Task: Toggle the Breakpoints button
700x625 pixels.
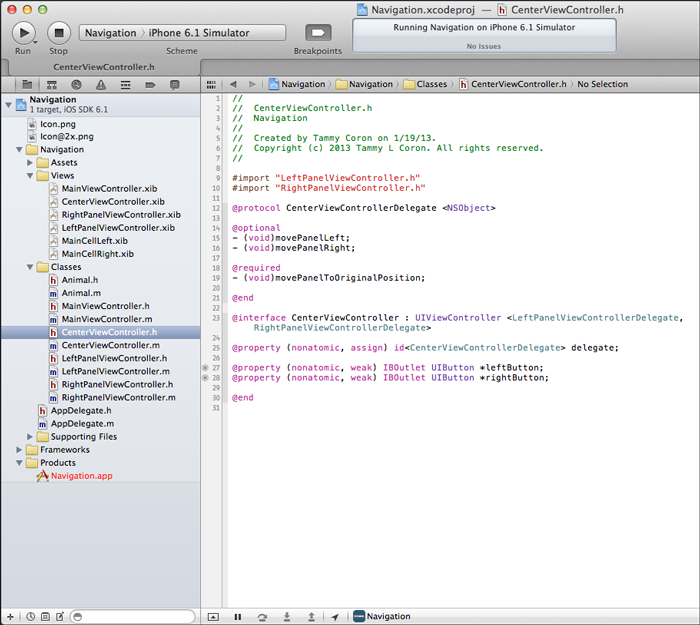Action: [x=318, y=32]
